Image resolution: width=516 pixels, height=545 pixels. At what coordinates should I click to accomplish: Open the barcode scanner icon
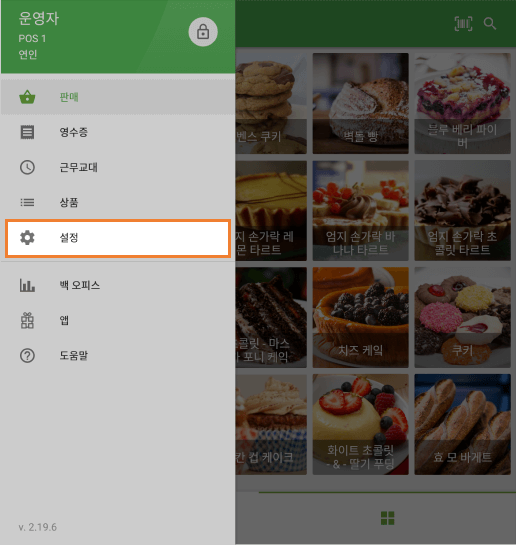tap(463, 24)
